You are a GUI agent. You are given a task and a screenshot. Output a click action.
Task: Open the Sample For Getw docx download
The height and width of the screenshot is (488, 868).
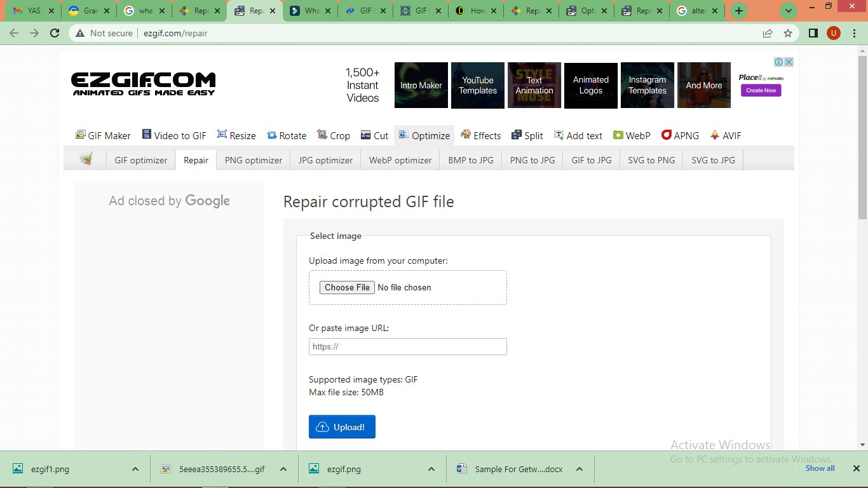coord(519,469)
